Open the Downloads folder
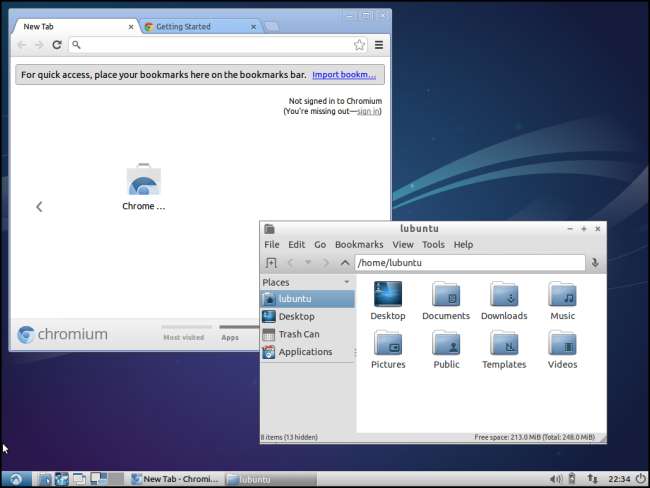The width and height of the screenshot is (650, 488). (x=504, y=300)
